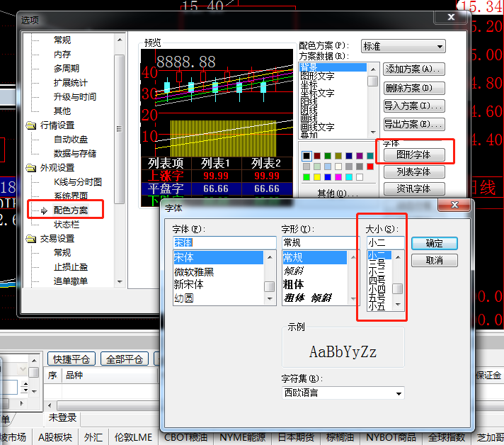The height and width of the screenshot is (445, 504).
Task: Click the tree scrollbar up arrow
Action: pos(120,40)
